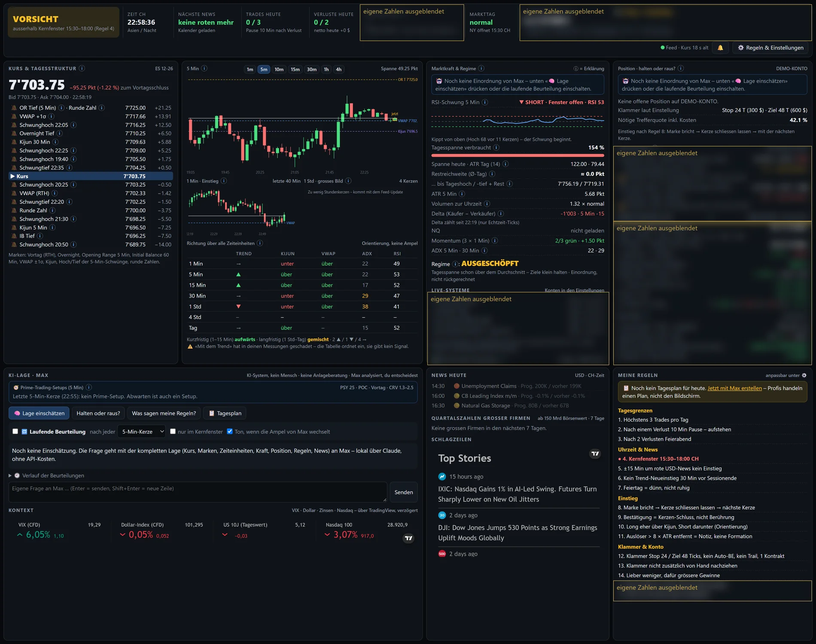Image resolution: width=816 pixels, height=644 pixels.
Task: Select the highlighted Kurs 7'703.75 row
Action: [x=91, y=176]
